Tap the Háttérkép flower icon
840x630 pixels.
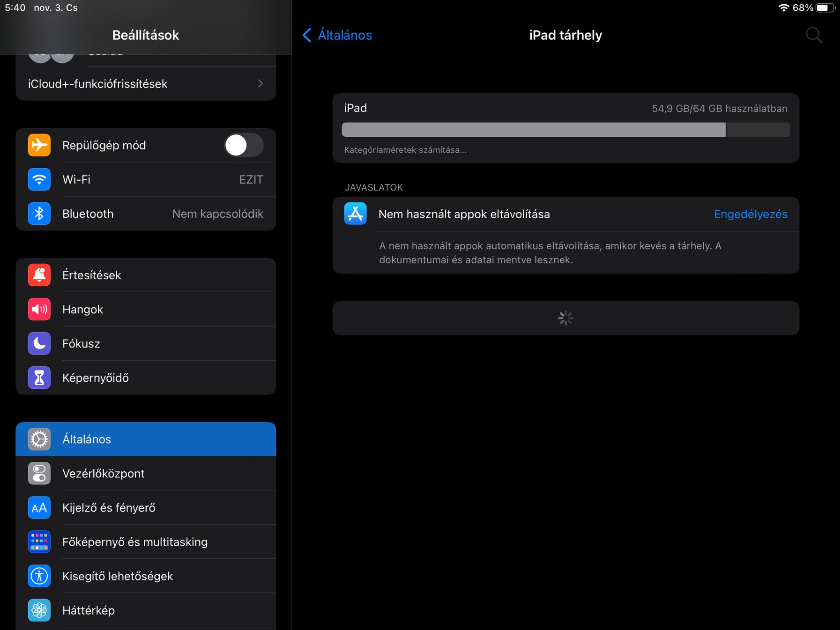click(x=39, y=610)
